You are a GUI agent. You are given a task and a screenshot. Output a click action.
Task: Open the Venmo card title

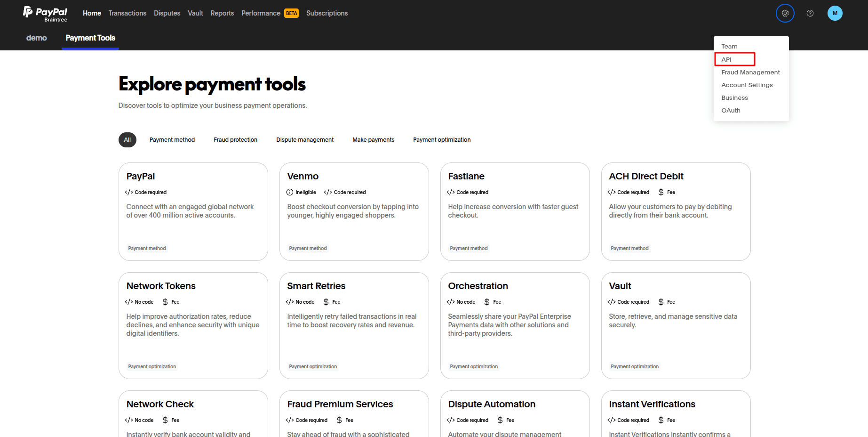[303, 176]
